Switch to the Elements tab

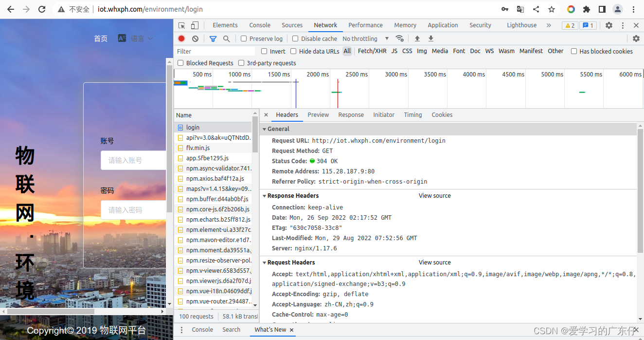click(225, 25)
